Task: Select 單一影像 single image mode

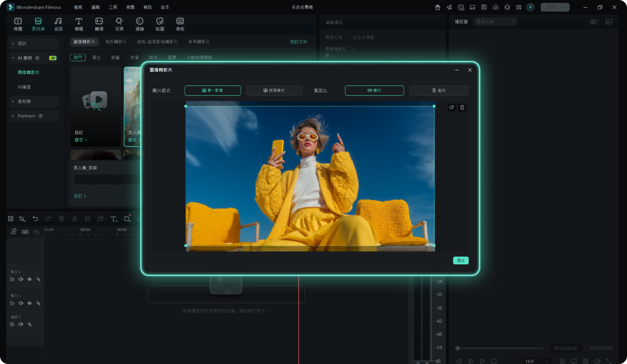Action: pyautogui.click(x=213, y=91)
